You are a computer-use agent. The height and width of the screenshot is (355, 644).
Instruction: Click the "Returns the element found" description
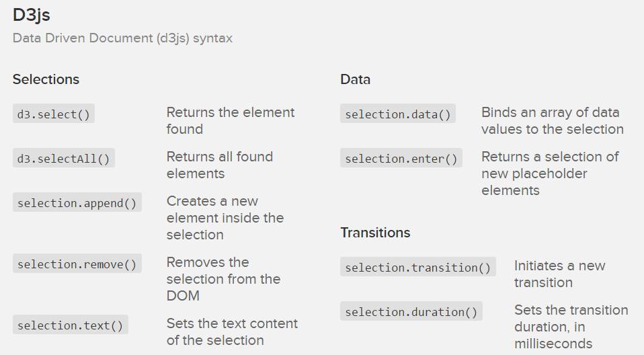(230, 121)
